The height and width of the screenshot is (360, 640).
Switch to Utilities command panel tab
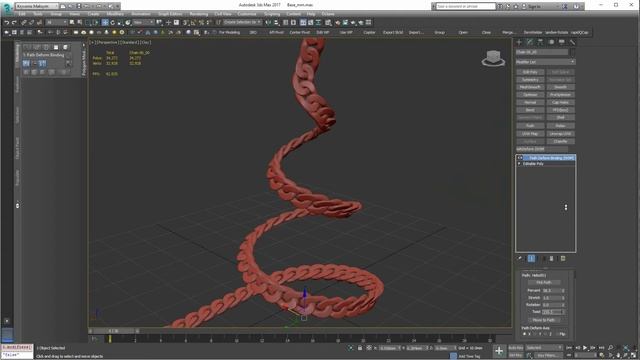572,42
